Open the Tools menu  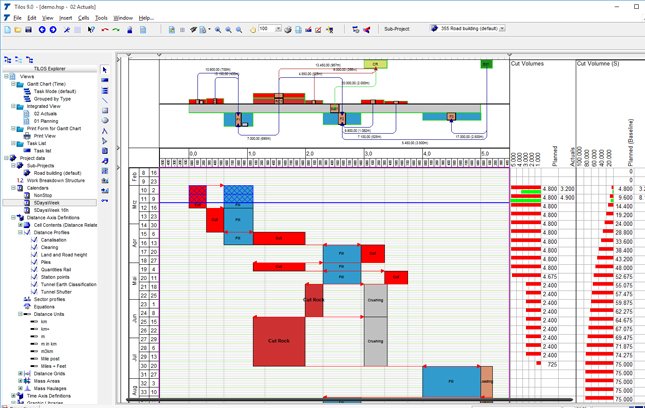(x=100, y=18)
